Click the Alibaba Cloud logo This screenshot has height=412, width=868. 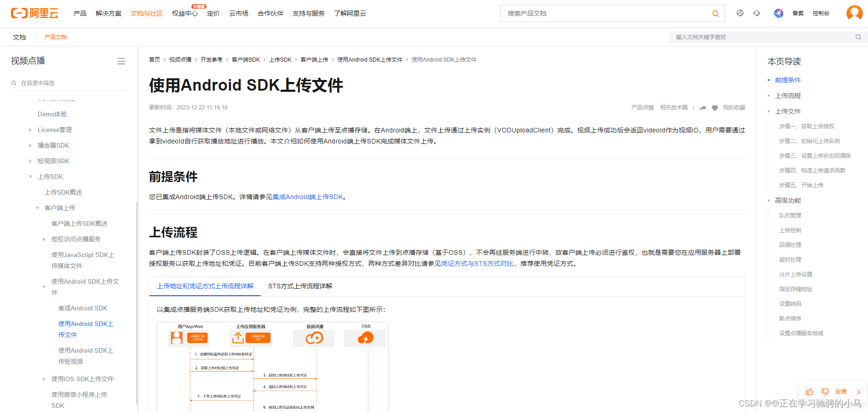pyautogui.click(x=34, y=13)
